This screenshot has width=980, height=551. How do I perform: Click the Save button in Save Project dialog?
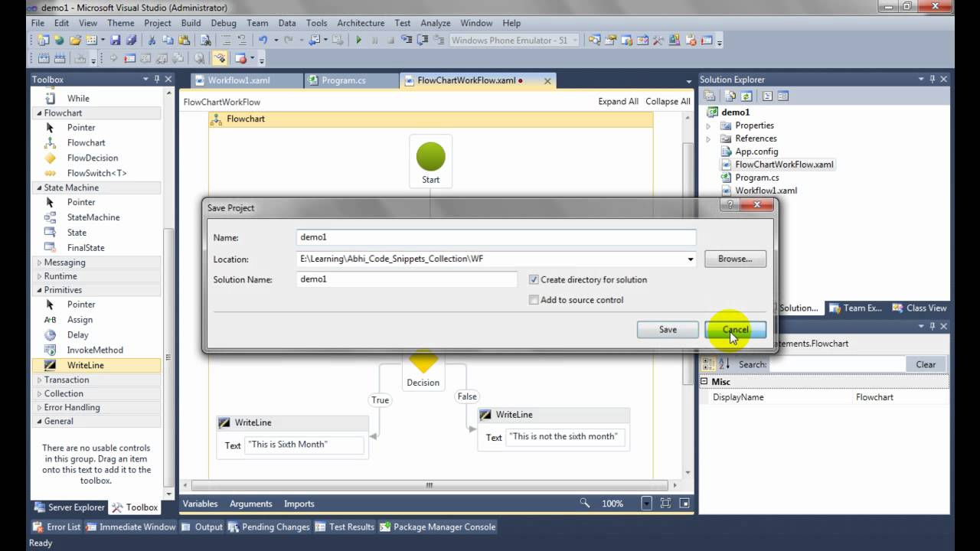click(668, 330)
